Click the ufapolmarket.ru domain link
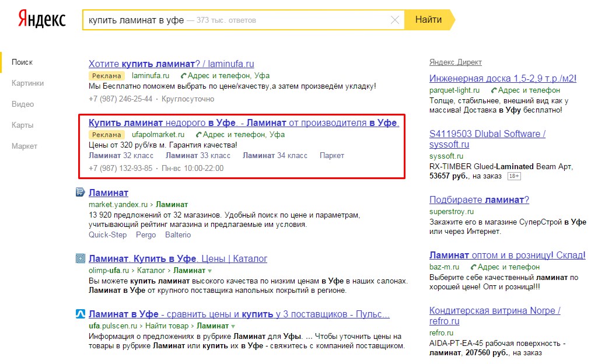 tap(158, 135)
